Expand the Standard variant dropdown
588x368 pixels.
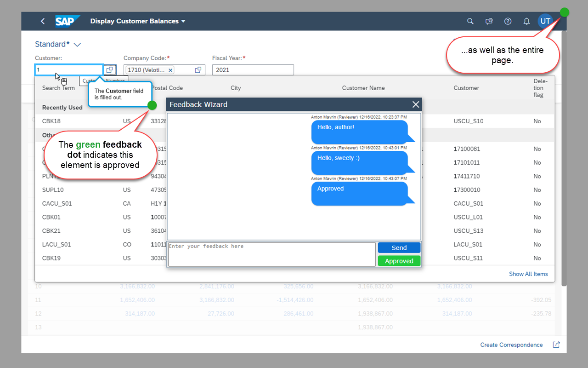point(77,45)
